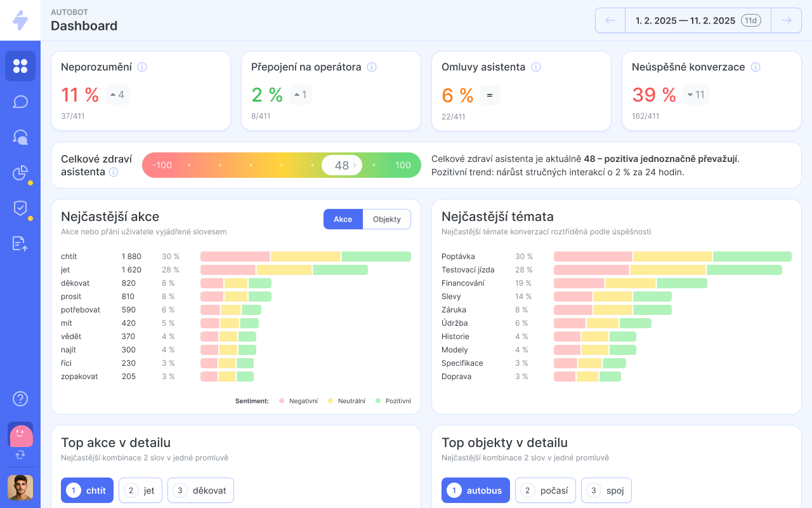812x508 pixels.
Task: Open the user profile photo avatar
Action: (x=20, y=488)
